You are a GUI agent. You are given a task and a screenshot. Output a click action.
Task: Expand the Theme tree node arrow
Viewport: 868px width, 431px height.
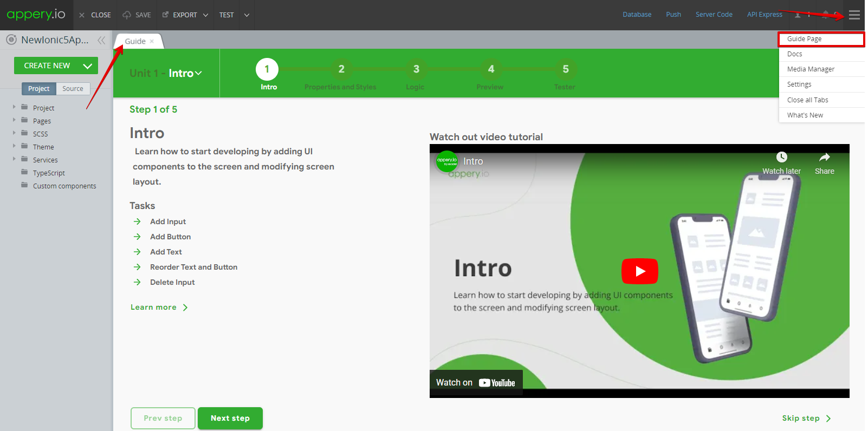(14, 146)
